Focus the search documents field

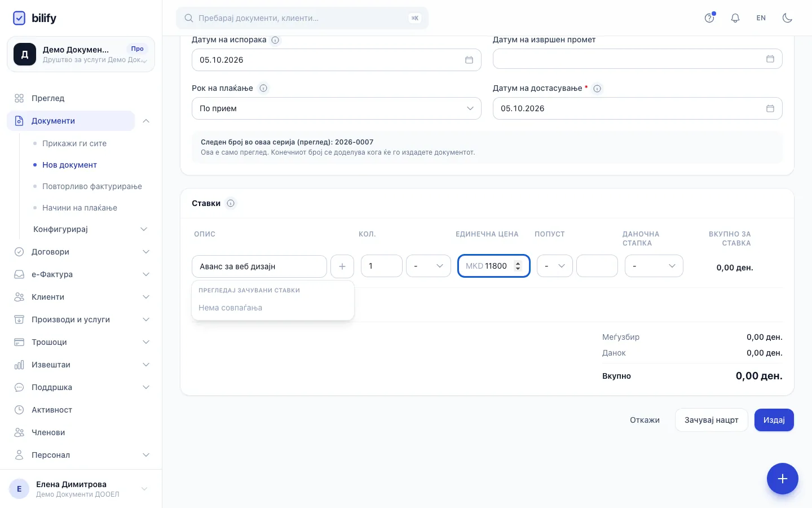[302, 18]
